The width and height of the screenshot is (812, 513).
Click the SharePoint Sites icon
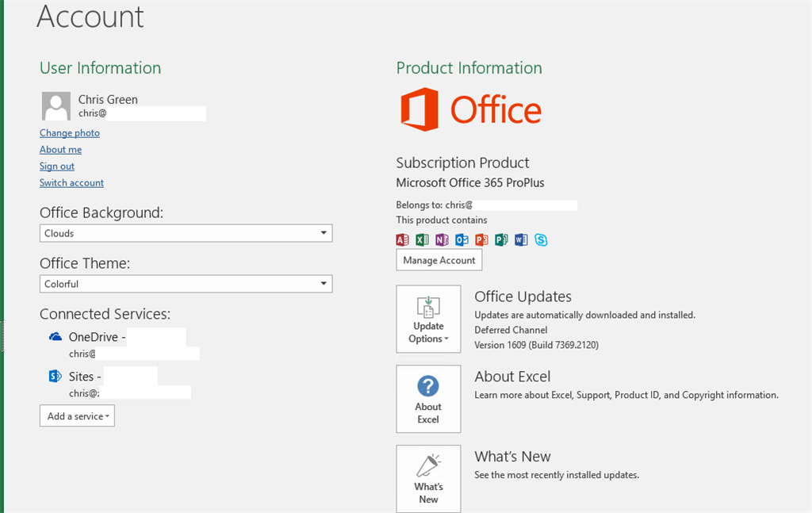[56, 377]
